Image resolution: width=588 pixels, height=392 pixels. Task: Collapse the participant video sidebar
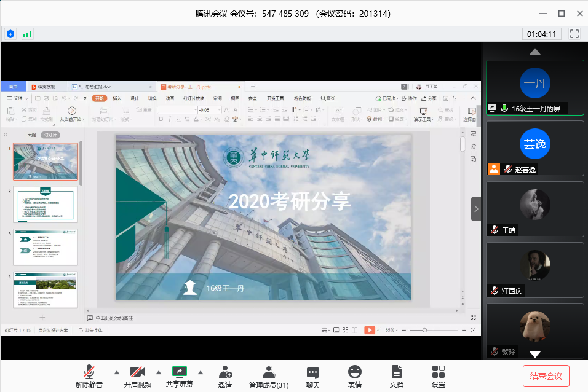tap(476, 209)
